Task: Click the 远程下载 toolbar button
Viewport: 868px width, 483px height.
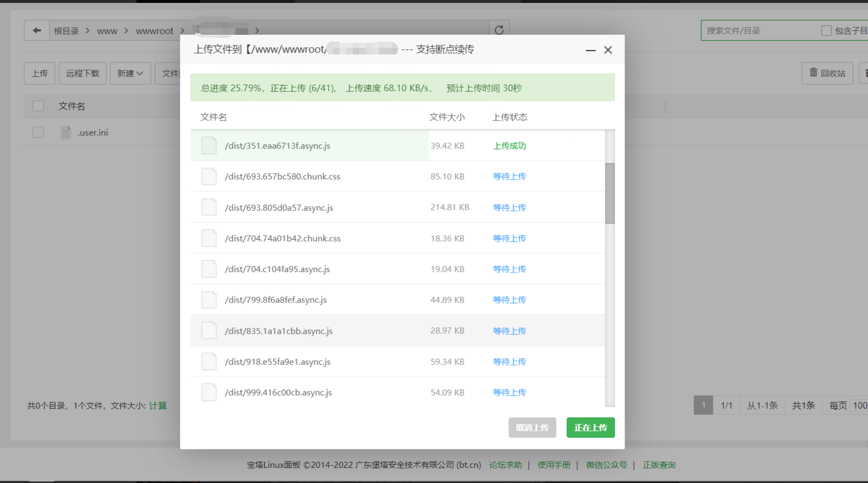Action: (83, 73)
